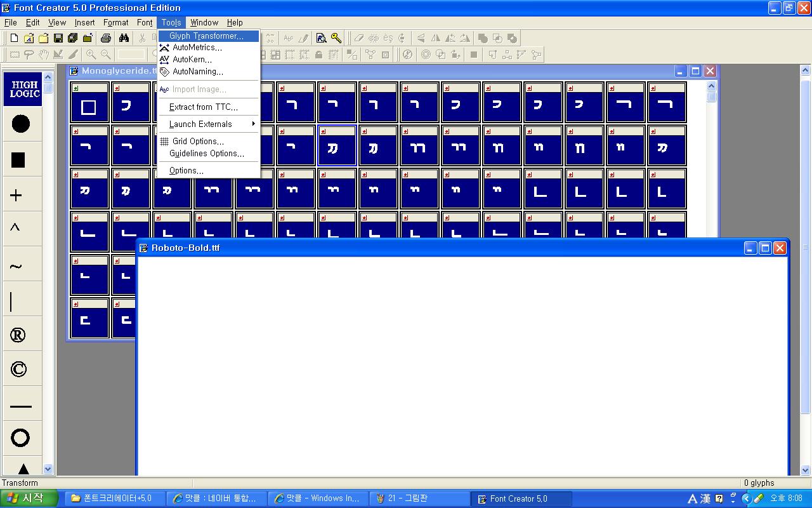Select the registered trademark ® symbol
This screenshot has height=508, width=812.
[18, 335]
